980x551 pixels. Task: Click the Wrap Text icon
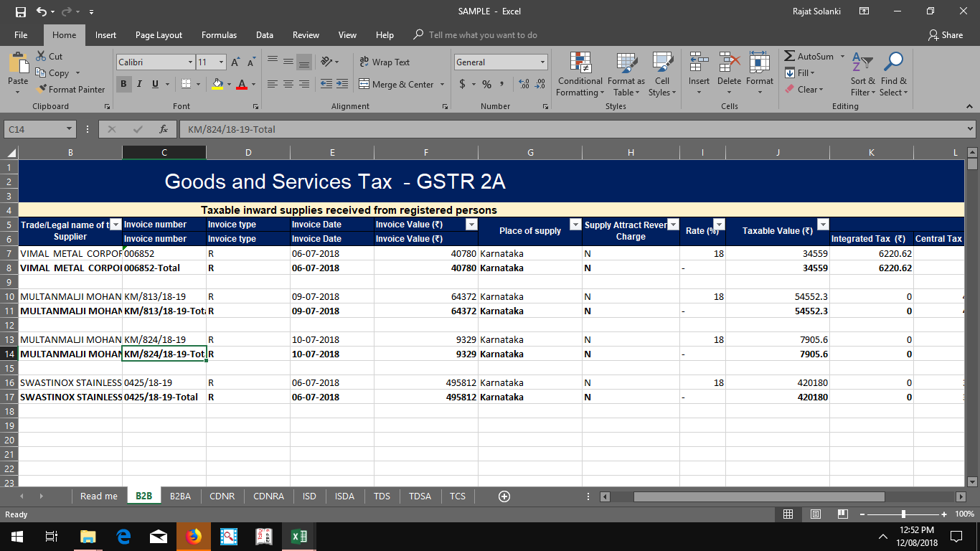[x=365, y=63]
